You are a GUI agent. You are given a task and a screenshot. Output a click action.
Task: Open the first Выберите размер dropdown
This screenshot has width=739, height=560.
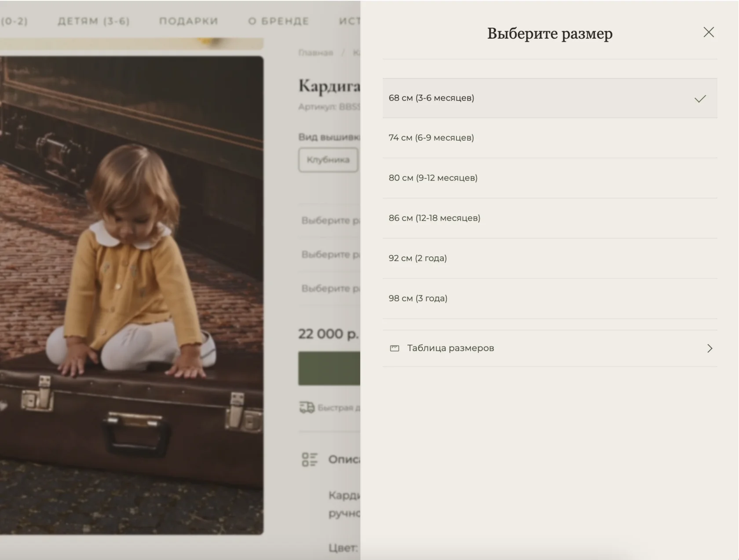[x=330, y=220]
